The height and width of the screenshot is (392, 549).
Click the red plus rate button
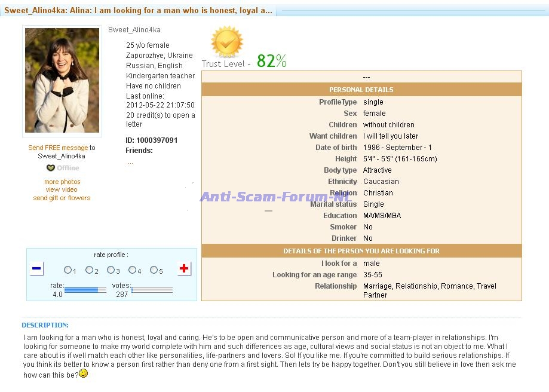(184, 269)
